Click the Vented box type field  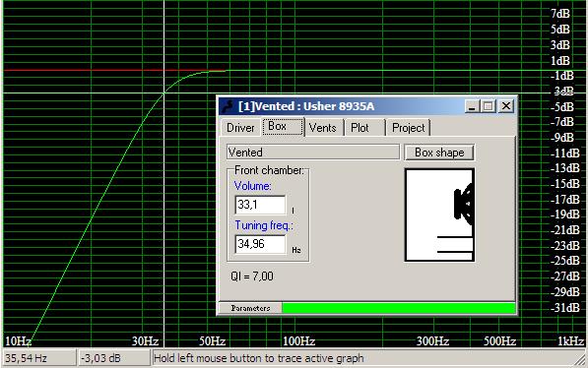(313, 153)
